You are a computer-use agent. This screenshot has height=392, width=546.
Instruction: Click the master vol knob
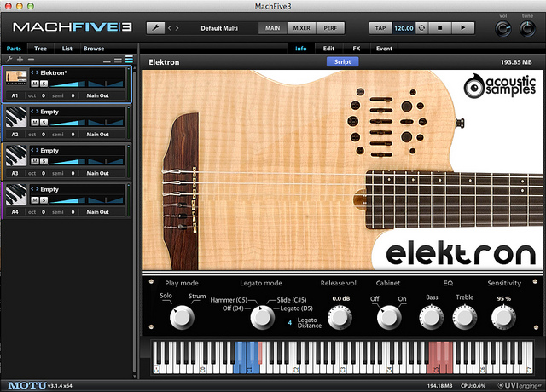(x=503, y=28)
